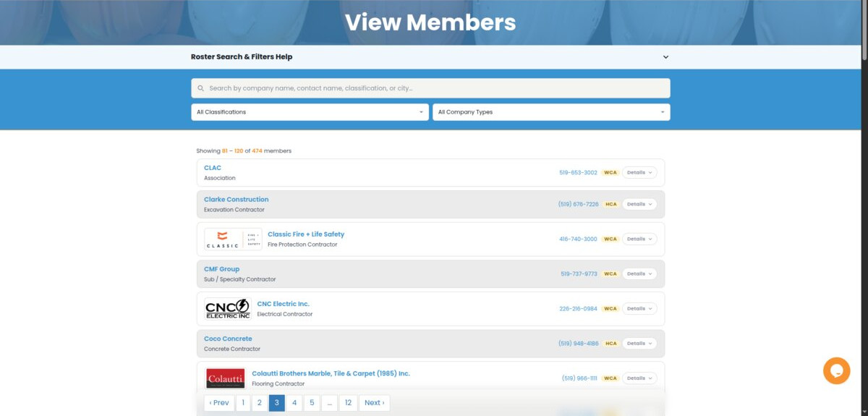Call Colautti Brothers at (519) 966-1111

coord(579,378)
